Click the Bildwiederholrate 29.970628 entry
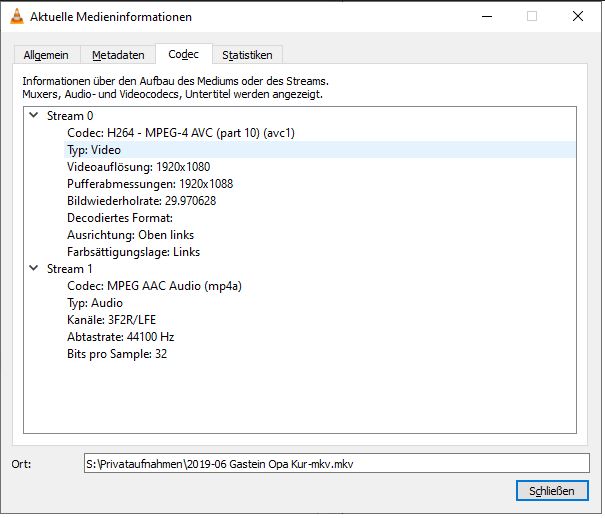Screen dimensions: 605x518 point(141,201)
